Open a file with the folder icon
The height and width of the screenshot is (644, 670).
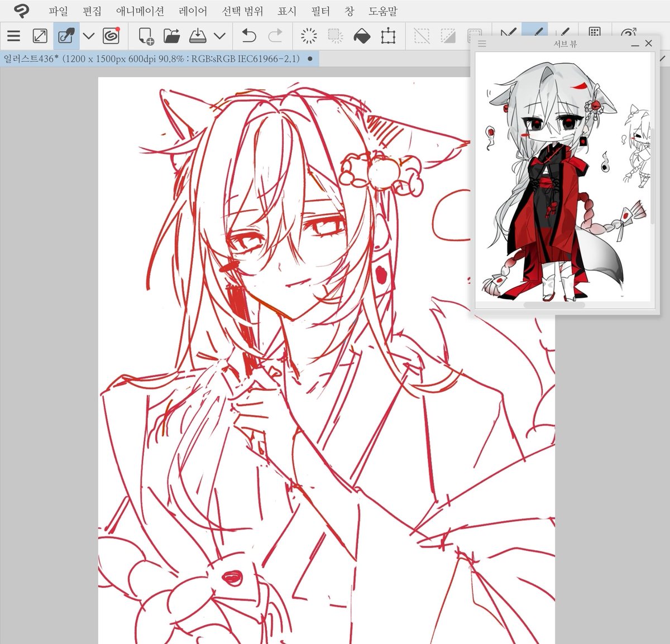[171, 36]
